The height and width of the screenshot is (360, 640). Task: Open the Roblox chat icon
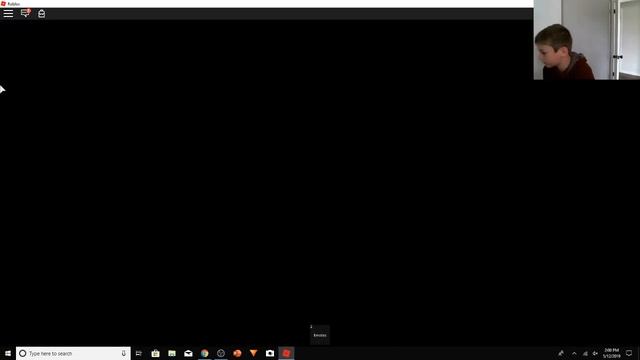pyautogui.click(x=25, y=13)
